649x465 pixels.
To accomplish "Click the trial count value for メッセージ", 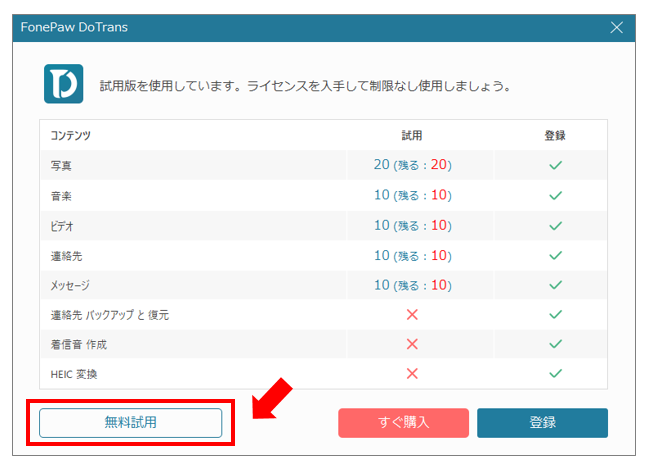I will 413,285.
